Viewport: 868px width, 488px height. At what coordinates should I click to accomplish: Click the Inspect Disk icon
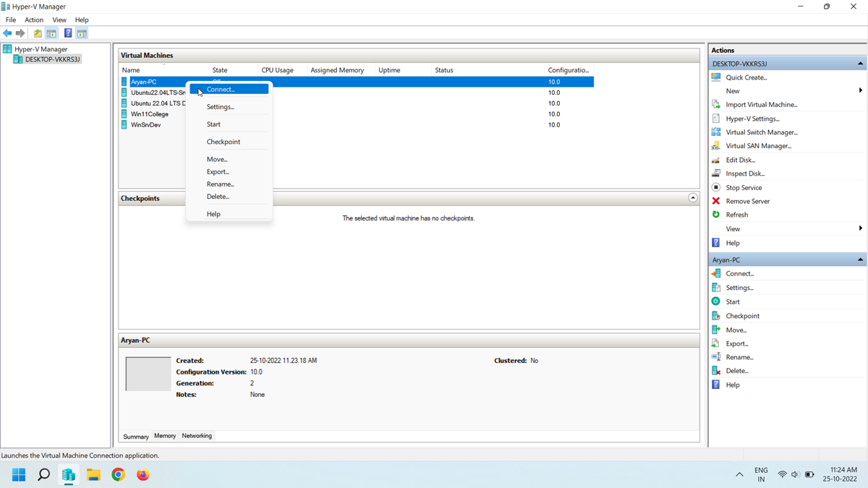(x=716, y=174)
